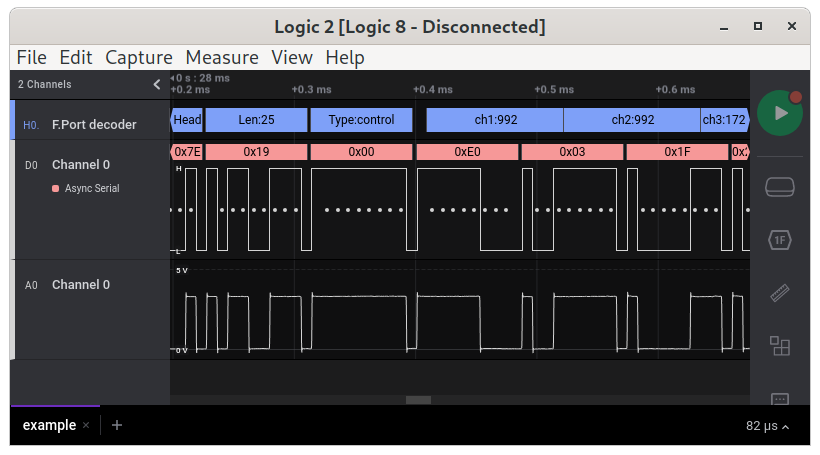Click the 2 Channels header text

point(44,84)
